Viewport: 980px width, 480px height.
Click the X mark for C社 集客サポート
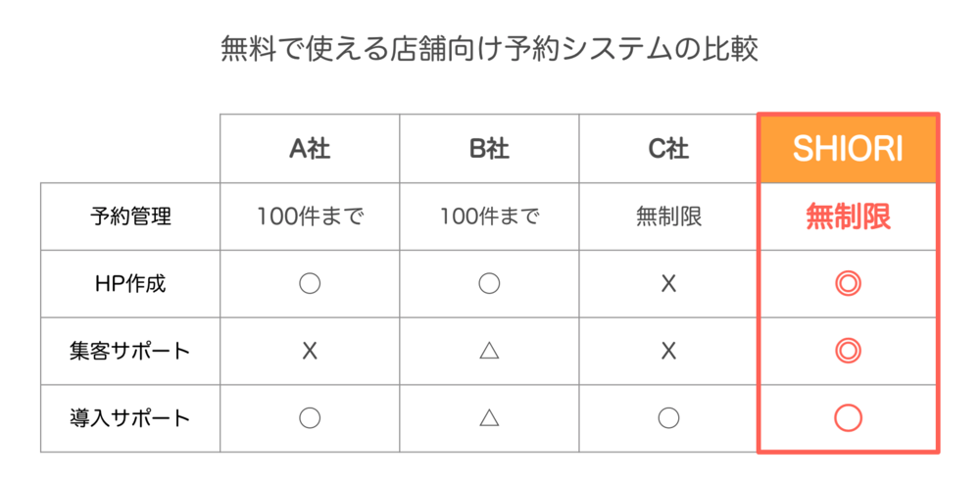tap(668, 352)
